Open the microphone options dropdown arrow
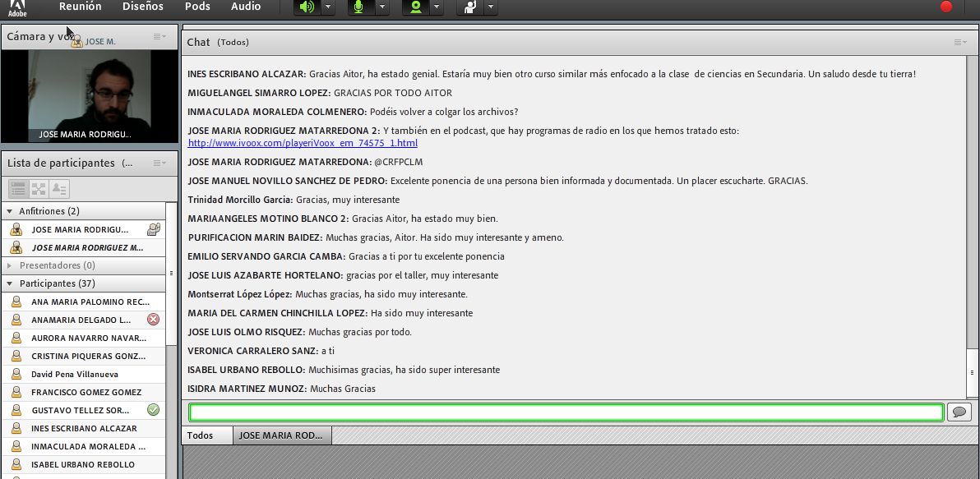The height and width of the screenshot is (479, 980). [381, 7]
